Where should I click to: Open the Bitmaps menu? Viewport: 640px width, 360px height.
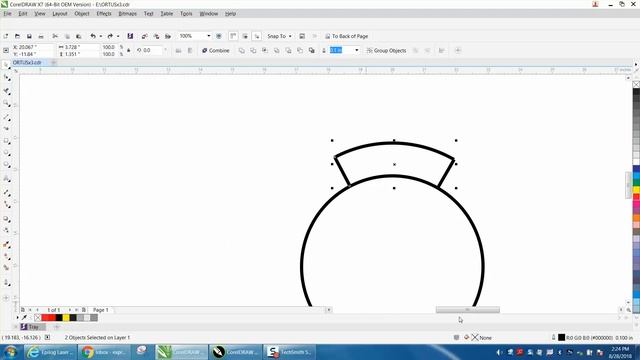click(127, 13)
